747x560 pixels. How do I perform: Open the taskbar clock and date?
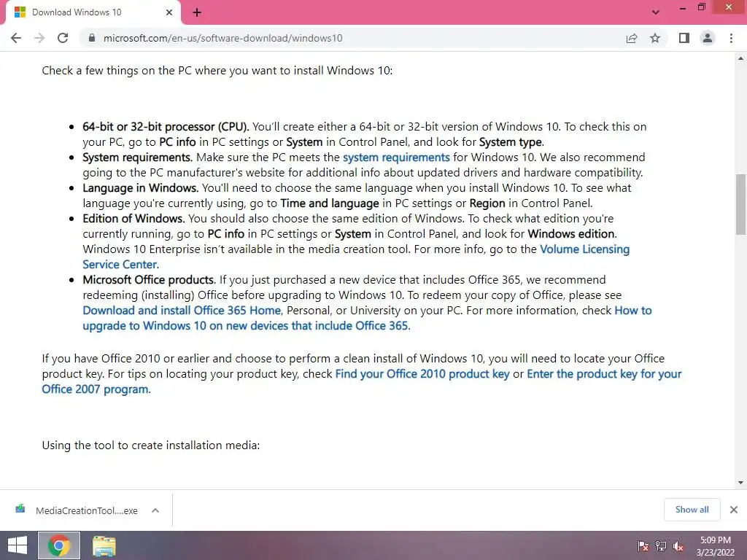click(716, 546)
